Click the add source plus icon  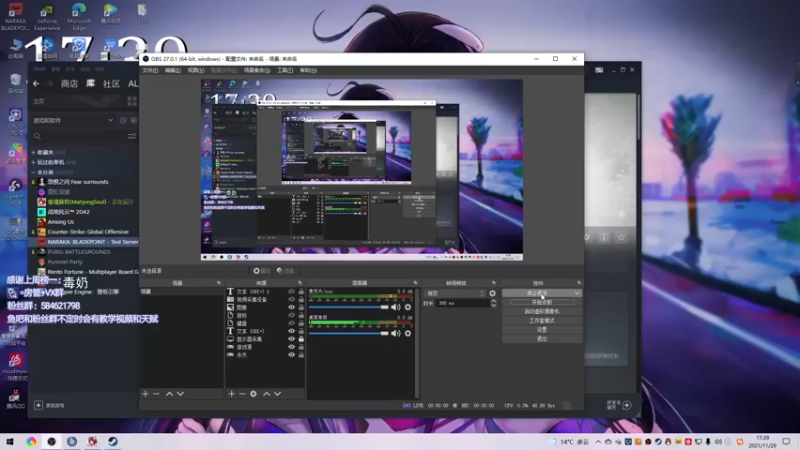pyautogui.click(x=231, y=393)
